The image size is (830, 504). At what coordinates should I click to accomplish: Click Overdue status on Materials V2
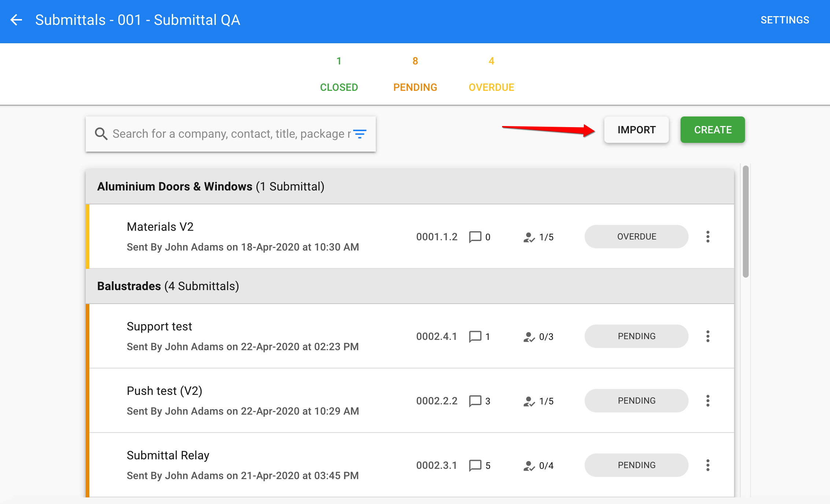coord(636,237)
